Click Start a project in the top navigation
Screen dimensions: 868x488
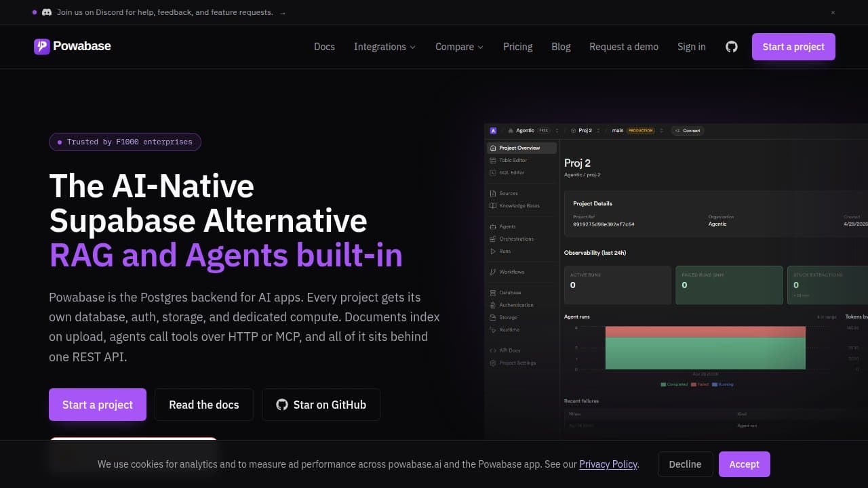pos(793,47)
